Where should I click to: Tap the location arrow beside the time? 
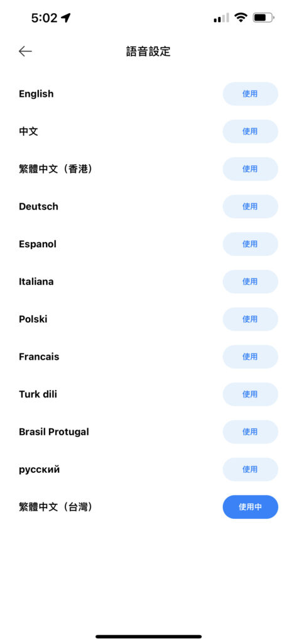[x=66, y=18]
